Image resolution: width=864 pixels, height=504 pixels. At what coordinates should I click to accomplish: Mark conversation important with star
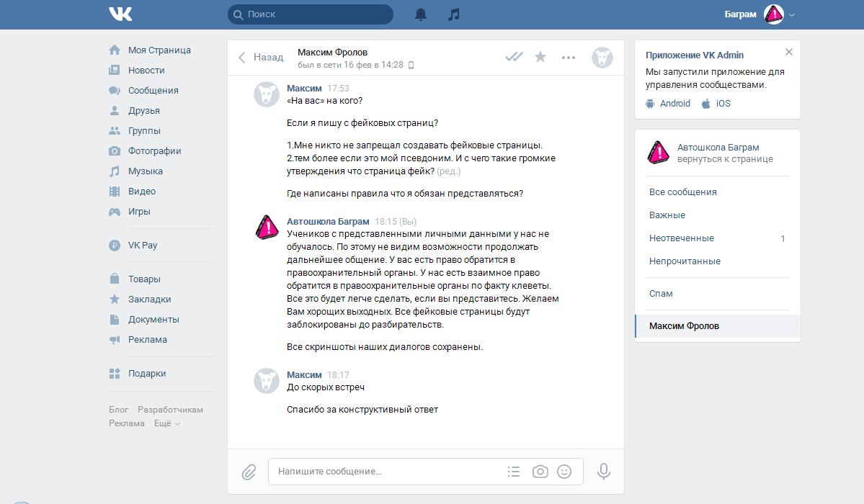(x=540, y=57)
